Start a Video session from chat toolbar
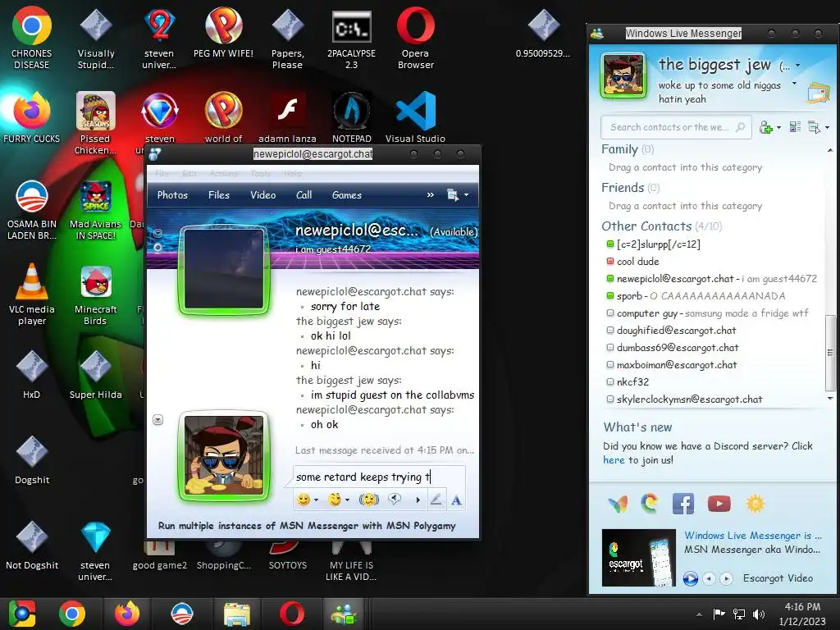The image size is (840, 630). coord(263,195)
